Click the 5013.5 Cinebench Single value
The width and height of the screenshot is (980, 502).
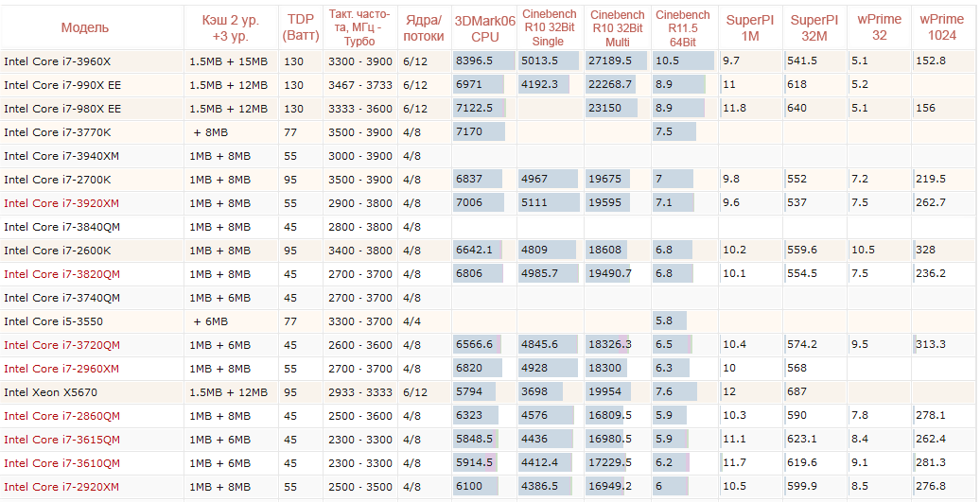(x=539, y=61)
